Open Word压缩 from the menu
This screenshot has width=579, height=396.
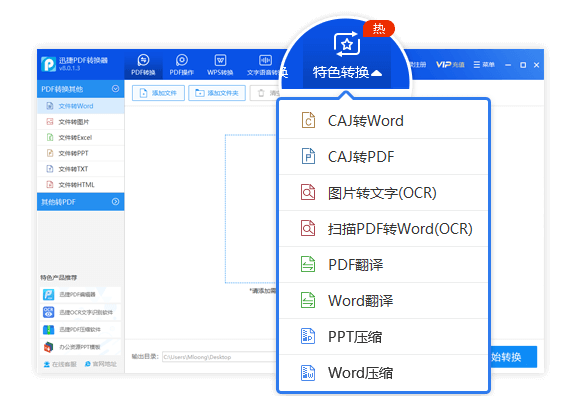coord(383,372)
